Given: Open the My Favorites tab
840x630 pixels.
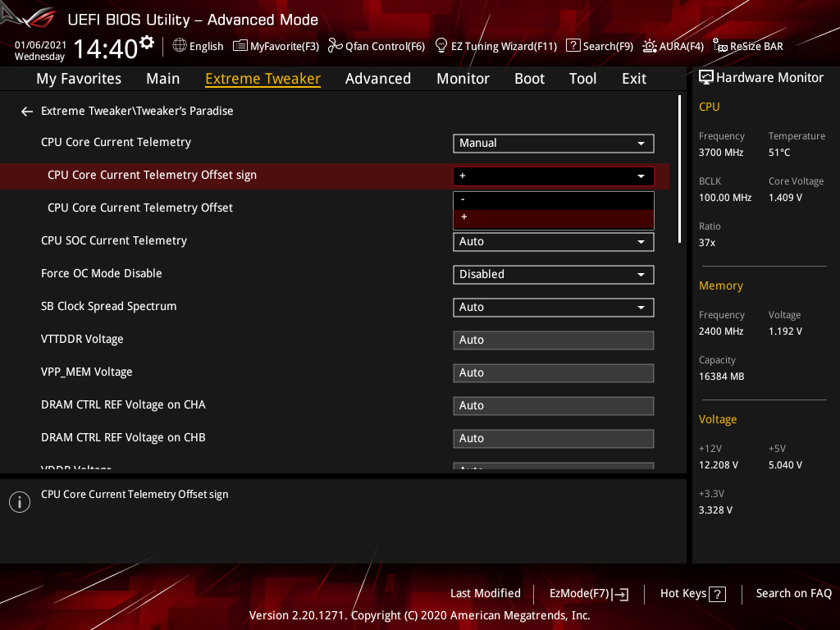Looking at the screenshot, I should click(79, 79).
